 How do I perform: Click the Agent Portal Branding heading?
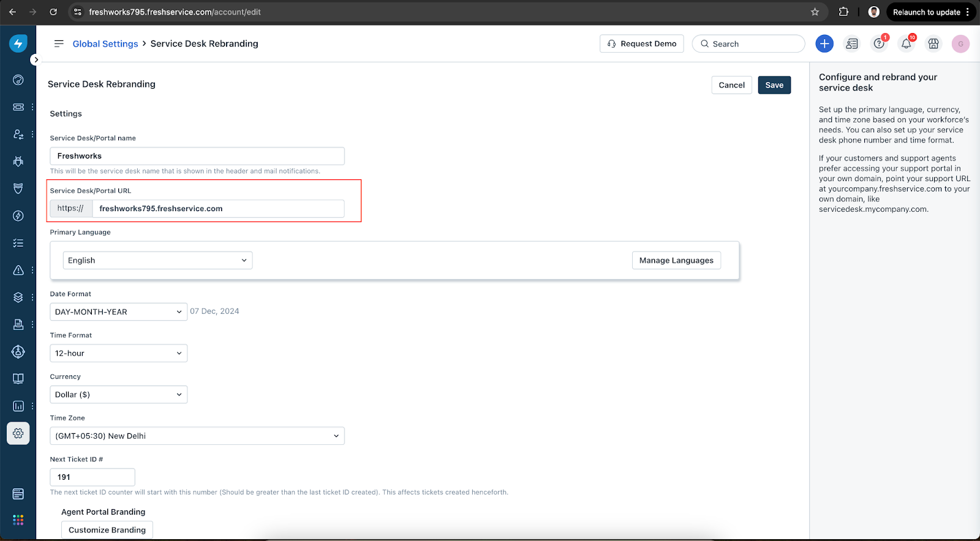104,512
